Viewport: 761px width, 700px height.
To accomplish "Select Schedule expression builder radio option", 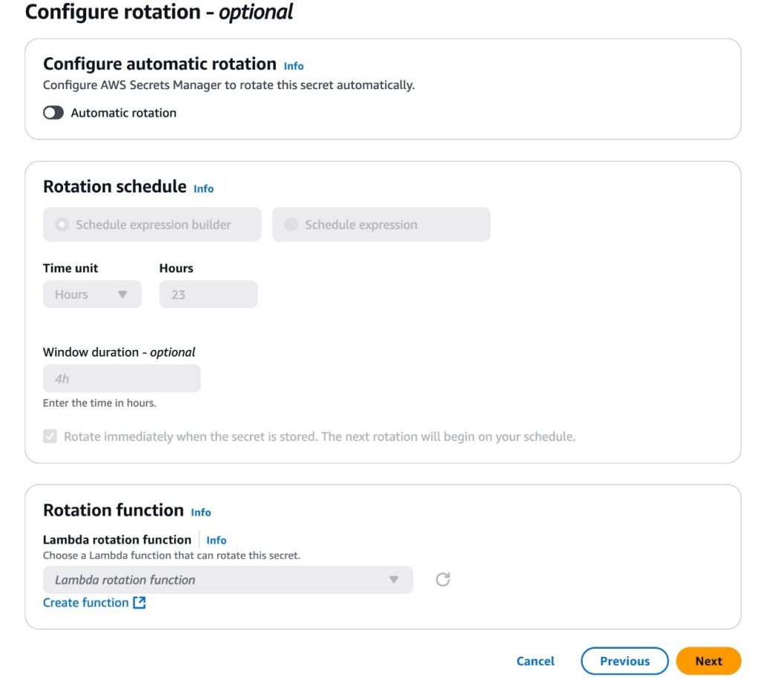I will [x=62, y=224].
